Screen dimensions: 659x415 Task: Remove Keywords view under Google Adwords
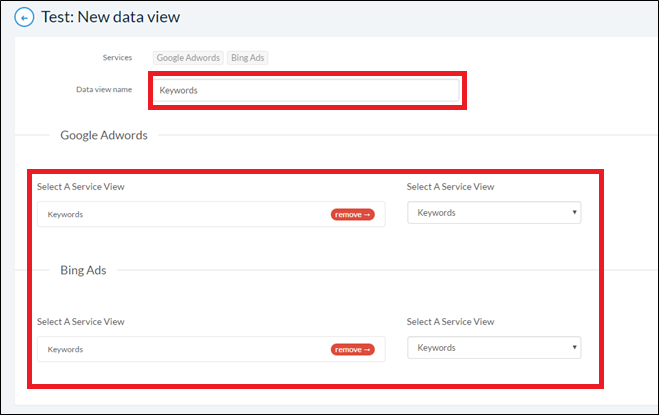352,214
